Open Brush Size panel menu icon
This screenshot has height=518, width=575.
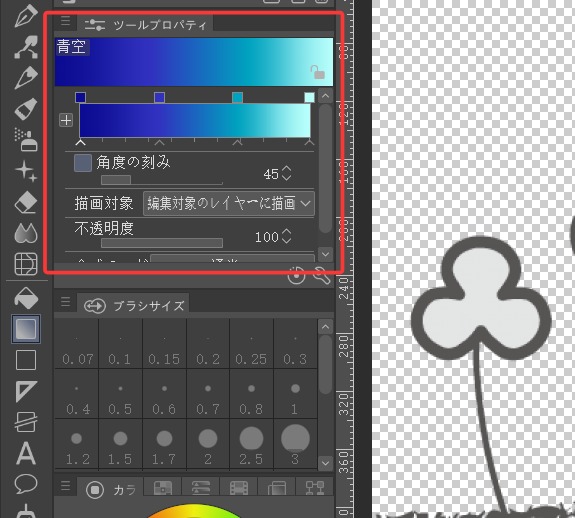65,301
